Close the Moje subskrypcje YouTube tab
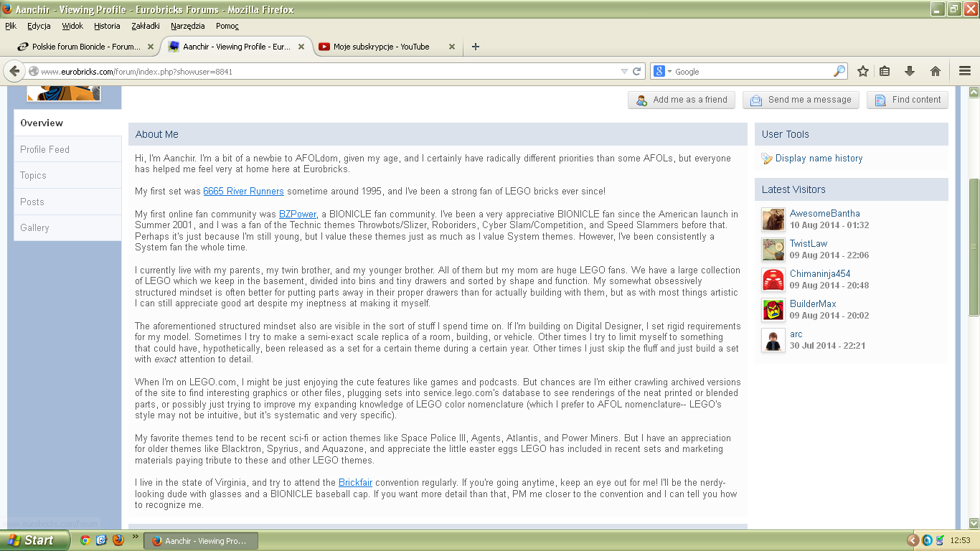 click(x=452, y=47)
